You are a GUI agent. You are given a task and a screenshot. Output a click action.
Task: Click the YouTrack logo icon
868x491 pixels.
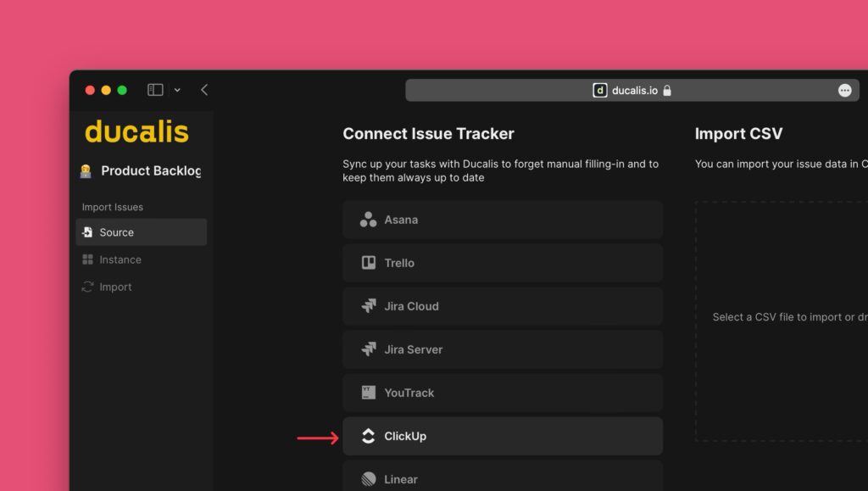[368, 393]
